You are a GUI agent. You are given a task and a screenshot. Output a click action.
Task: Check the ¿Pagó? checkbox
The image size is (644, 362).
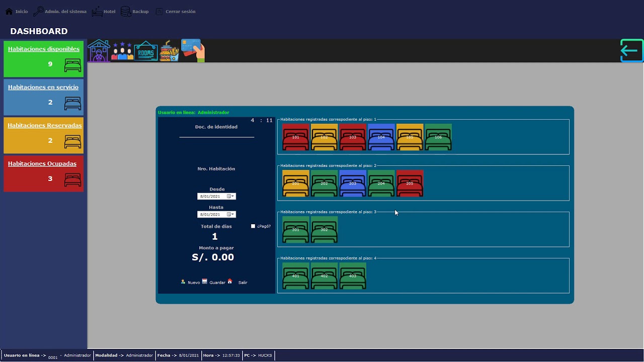[x=253, y=226]
